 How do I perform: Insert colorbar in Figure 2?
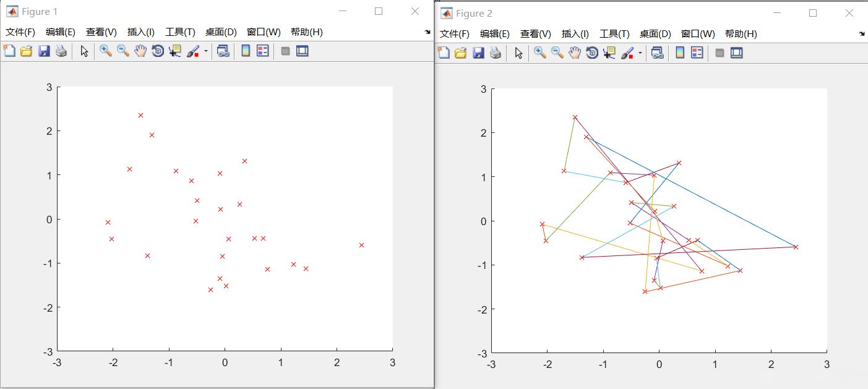[x=680, y=53]
